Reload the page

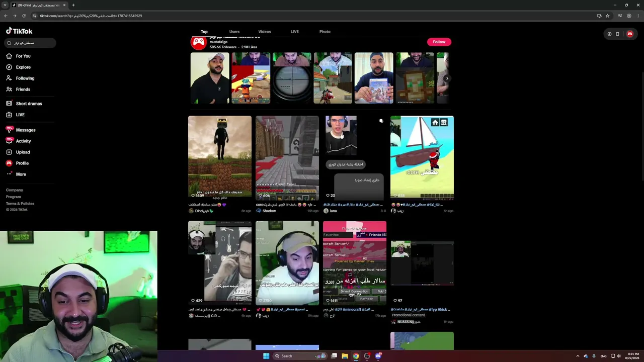[x=24, y=16]
